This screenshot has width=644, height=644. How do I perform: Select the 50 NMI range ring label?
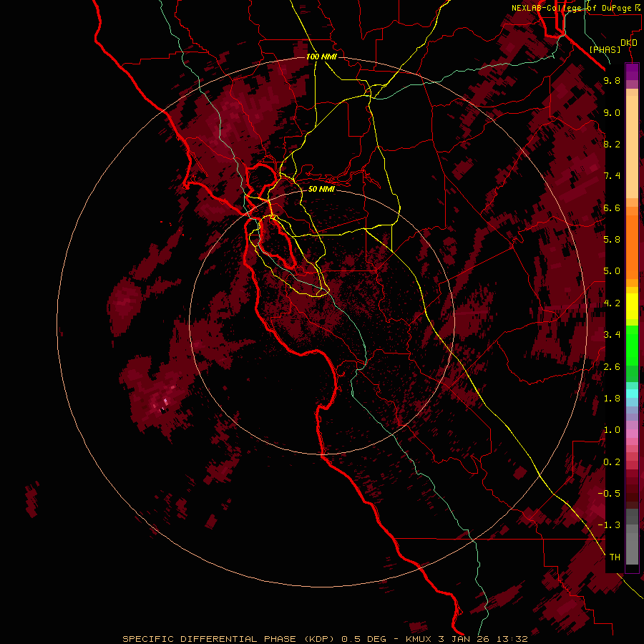(321, 189)
